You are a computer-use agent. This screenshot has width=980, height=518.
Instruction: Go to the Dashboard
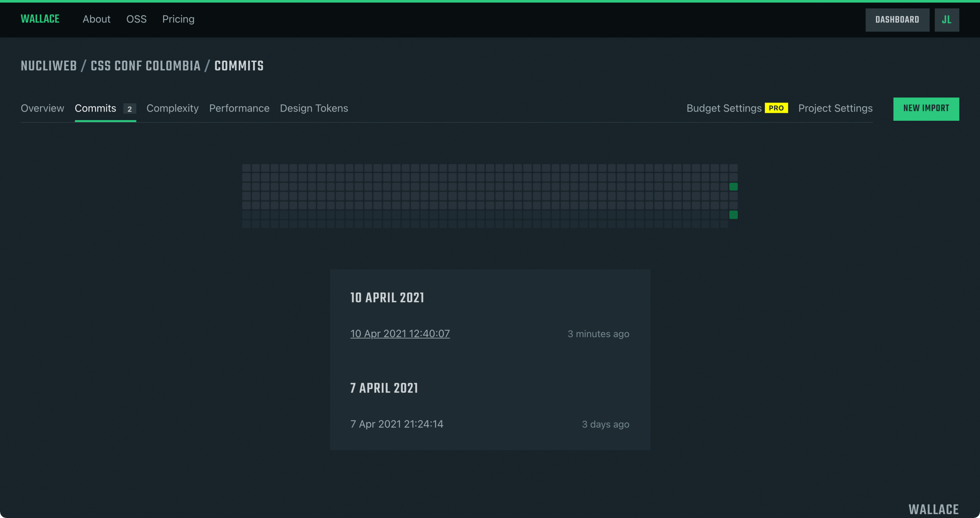click(x=897, y=20)
